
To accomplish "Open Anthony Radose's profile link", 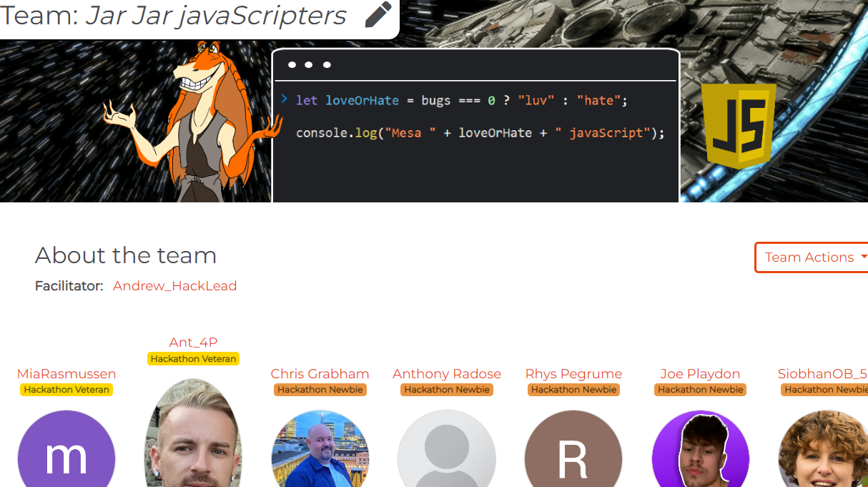I will [447, 374].
